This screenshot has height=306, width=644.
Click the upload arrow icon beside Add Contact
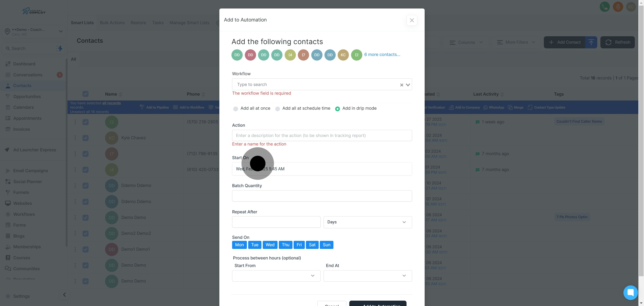coord(591,42)
